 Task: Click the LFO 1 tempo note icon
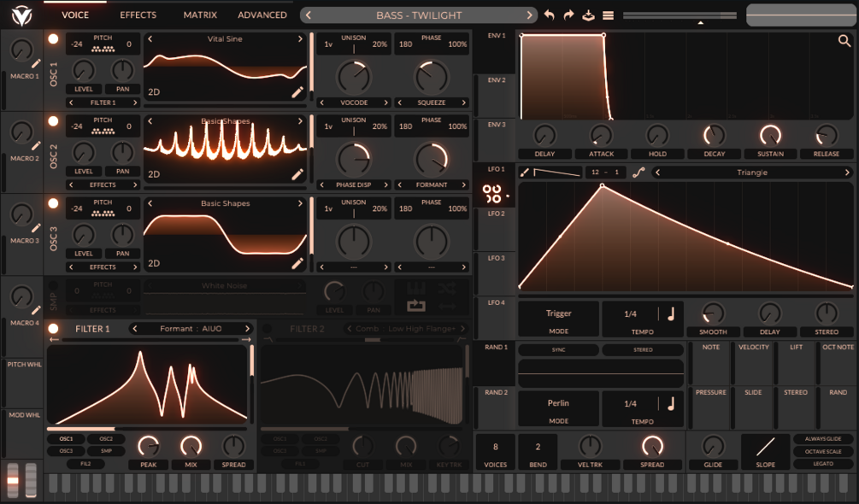[671, 314]
